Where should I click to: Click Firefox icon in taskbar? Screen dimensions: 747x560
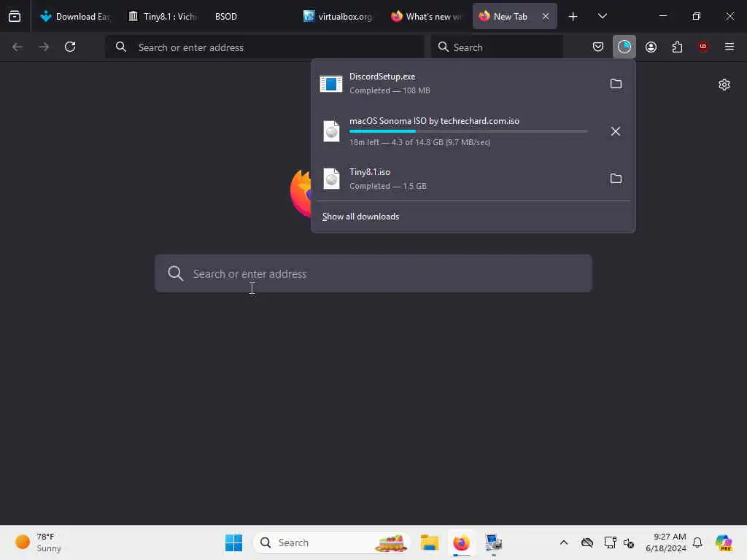click(461, 542)
